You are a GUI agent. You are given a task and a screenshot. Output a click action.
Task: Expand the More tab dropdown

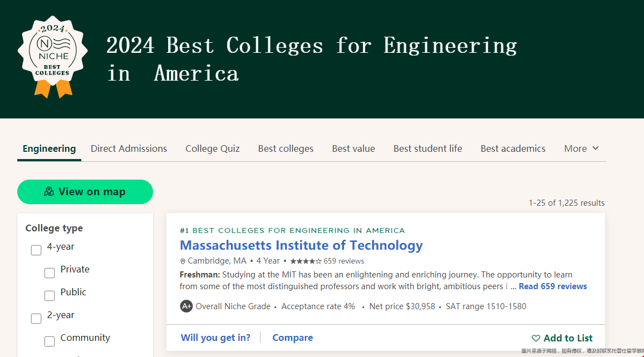click(x=581, y=148)
